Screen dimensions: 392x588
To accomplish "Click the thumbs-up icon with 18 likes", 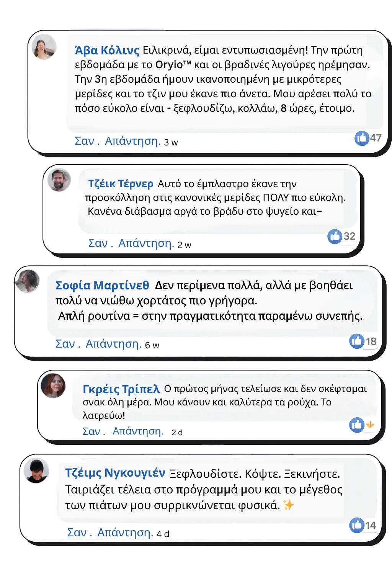I will (x=356, y=341).
